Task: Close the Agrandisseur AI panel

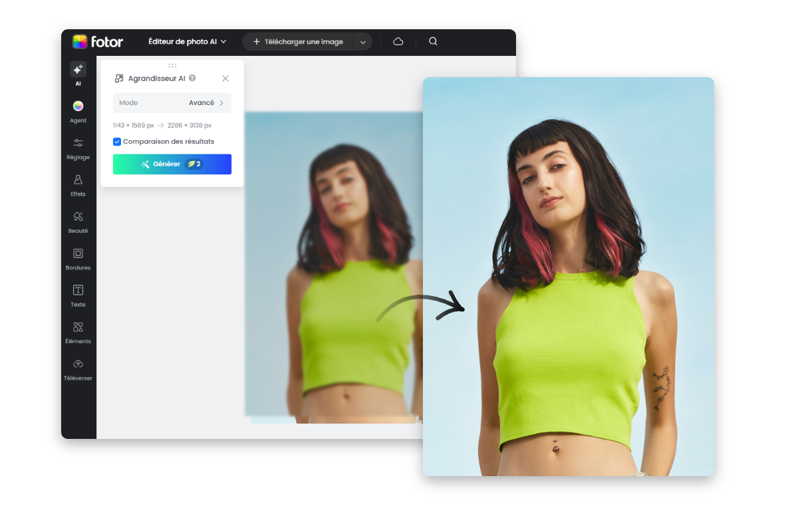Action: point(225,78)
